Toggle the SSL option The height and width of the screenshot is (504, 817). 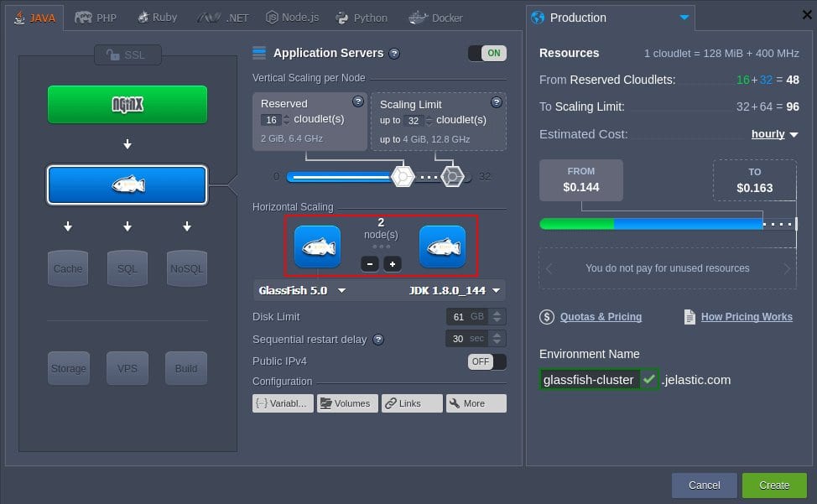[x=127, y=55]
